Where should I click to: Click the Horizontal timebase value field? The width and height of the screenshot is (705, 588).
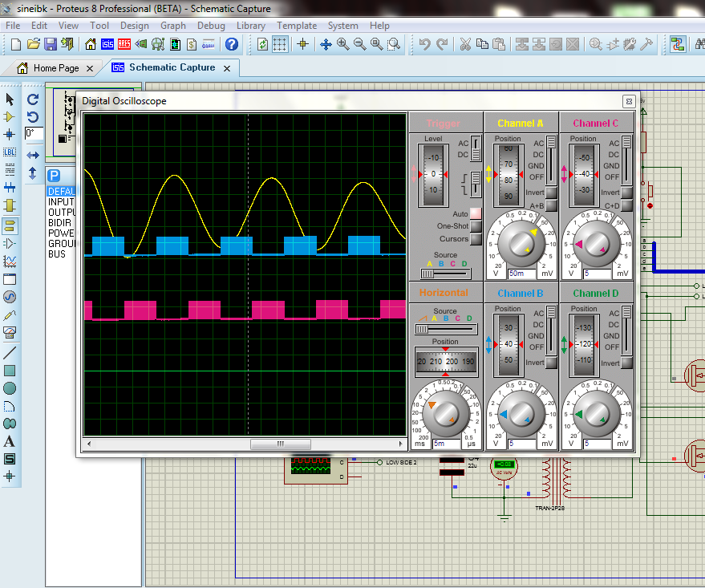445,443
